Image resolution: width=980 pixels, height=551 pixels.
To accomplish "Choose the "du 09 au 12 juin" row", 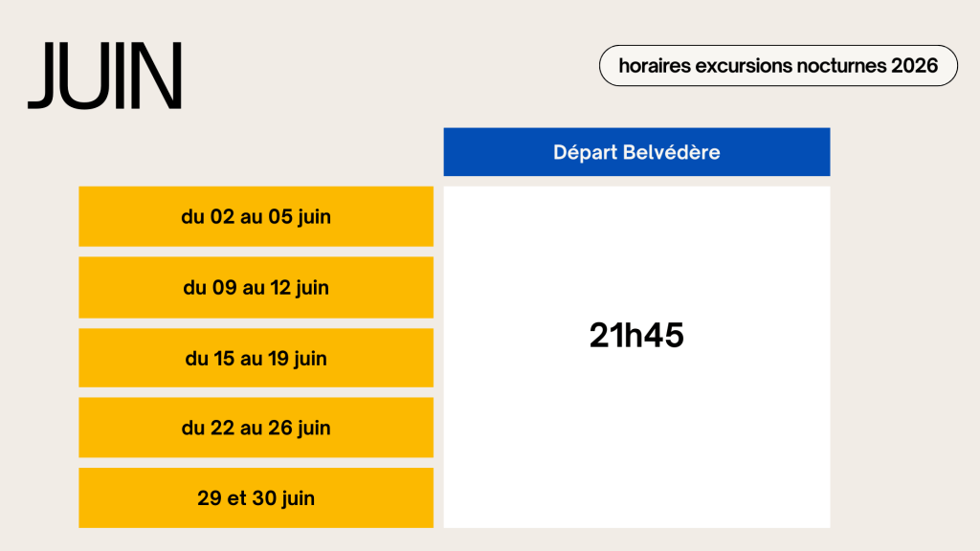I will [x=256, y=288].
